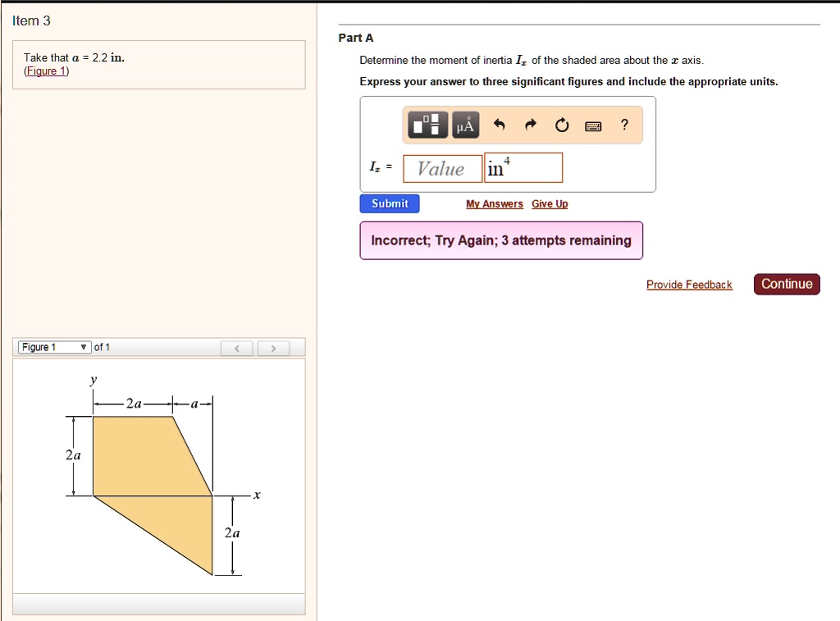Submit the moment of inertia answer
Screen dimensions: 840x621
point(389,203)
